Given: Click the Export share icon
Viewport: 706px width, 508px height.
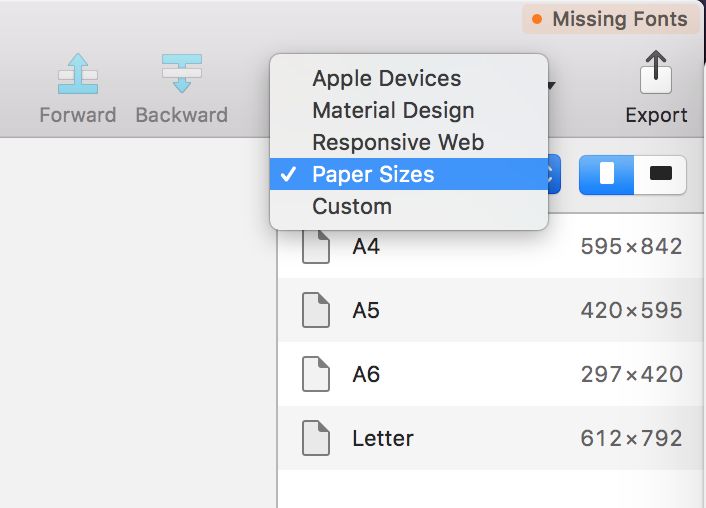Looking at the screenshot, I should click(x=656, y=74).
